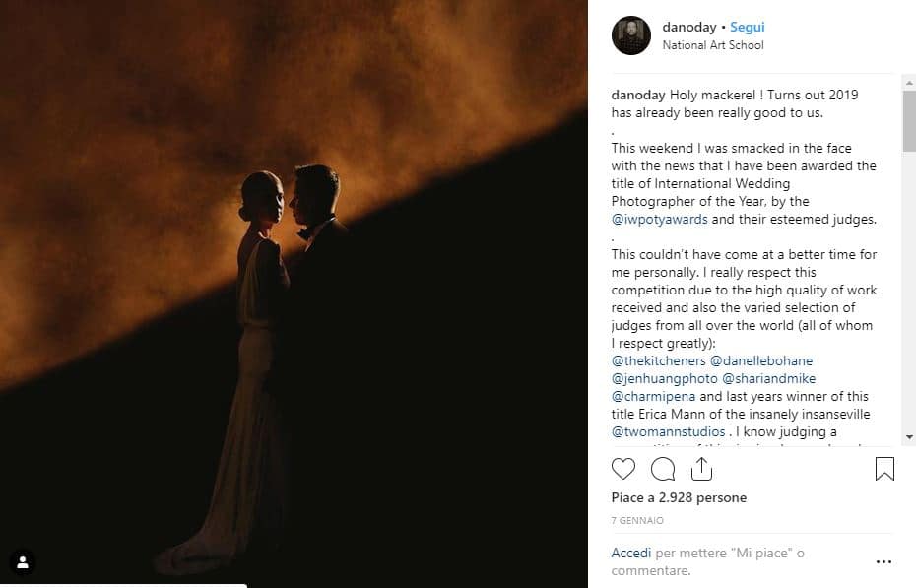Like the post with the heart icon
The image size is (916, 588).
point(623,468)
